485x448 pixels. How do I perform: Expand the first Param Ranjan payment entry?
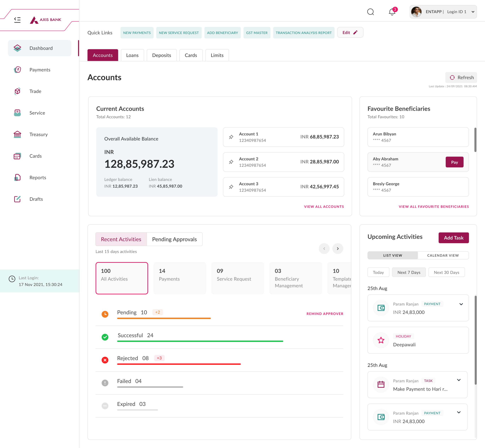(x=461, y=304)
